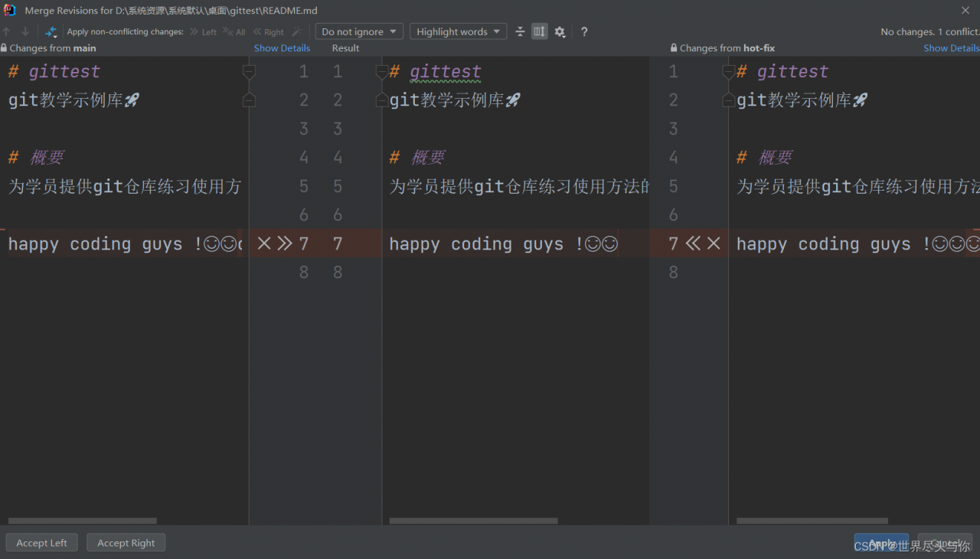Open the 'Do not ignore' whitespace dropdown
Image resolution: width=980 pixels, height=559 pixels.
coord(359,31)
